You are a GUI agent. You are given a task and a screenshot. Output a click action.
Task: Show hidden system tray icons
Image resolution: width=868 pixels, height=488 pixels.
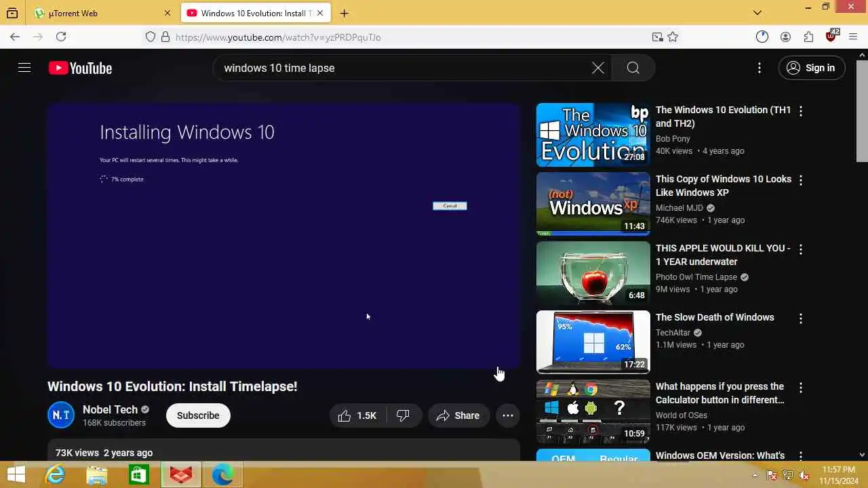click(x=755, y=475)
